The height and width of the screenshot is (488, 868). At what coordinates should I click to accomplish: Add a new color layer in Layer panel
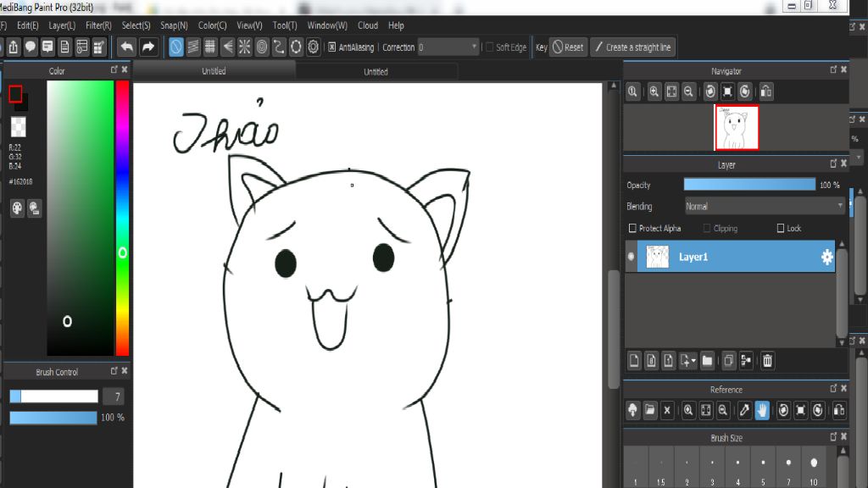pos(634,361)
